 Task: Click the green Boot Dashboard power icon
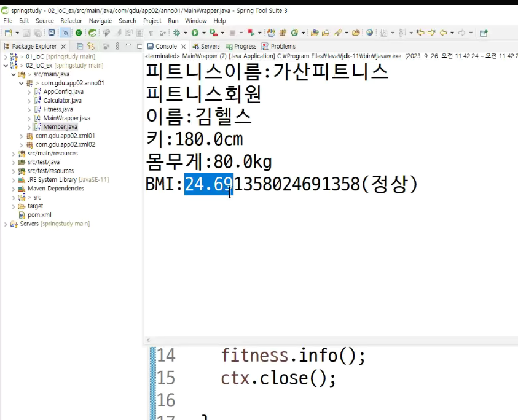pos(79,33)
